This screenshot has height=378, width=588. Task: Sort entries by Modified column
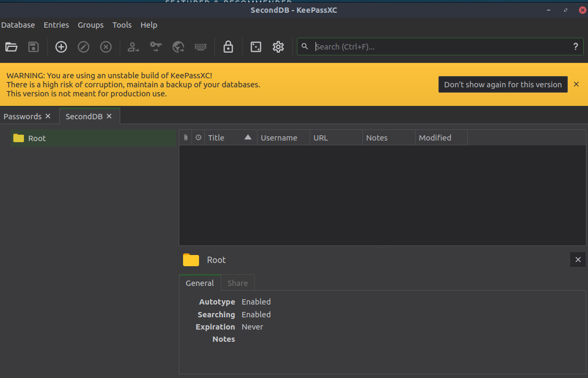click(441, 138)
